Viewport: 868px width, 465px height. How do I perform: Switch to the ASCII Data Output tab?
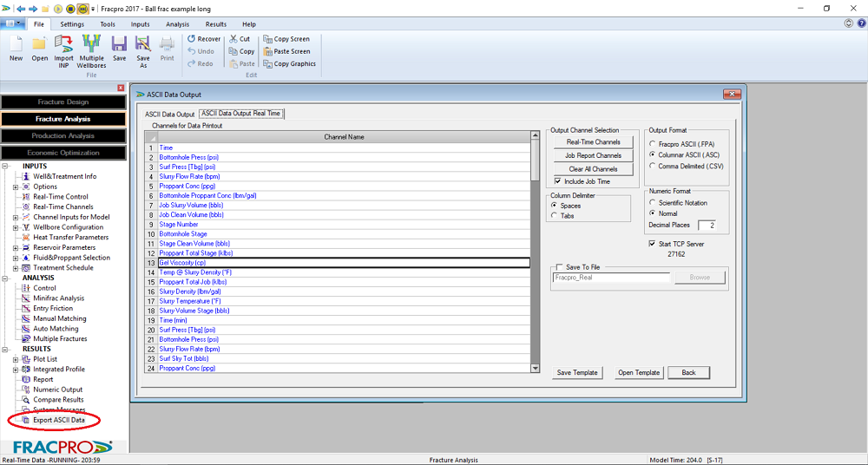click(x=169, y=114)
